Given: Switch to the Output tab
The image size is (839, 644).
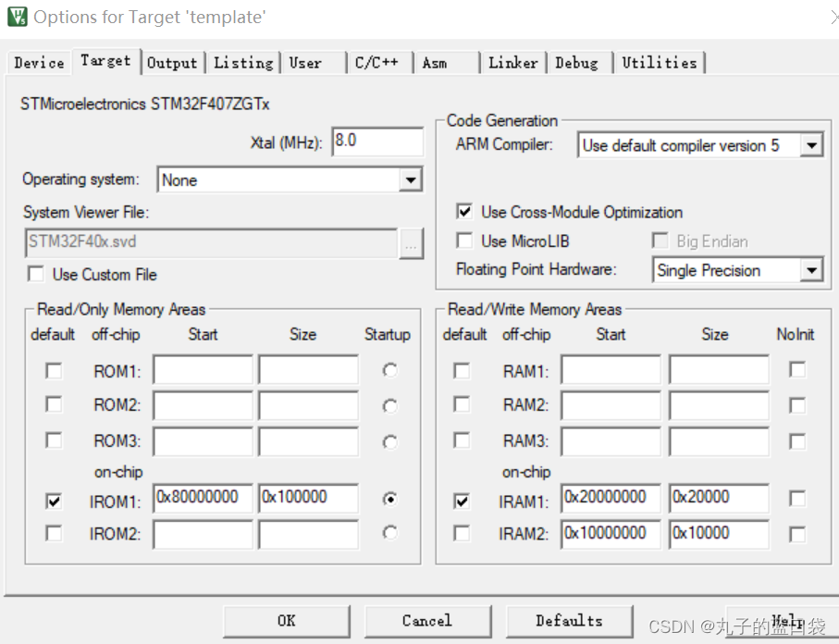Looking at the screenshot, I should pyautogui.click(x=172, y=63).
